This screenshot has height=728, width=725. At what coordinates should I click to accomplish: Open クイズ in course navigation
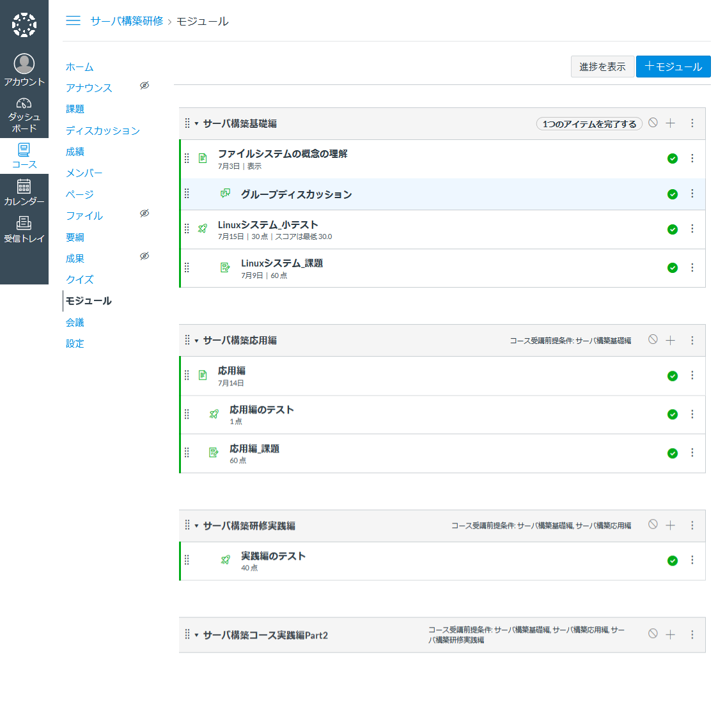tap(79, 279)
